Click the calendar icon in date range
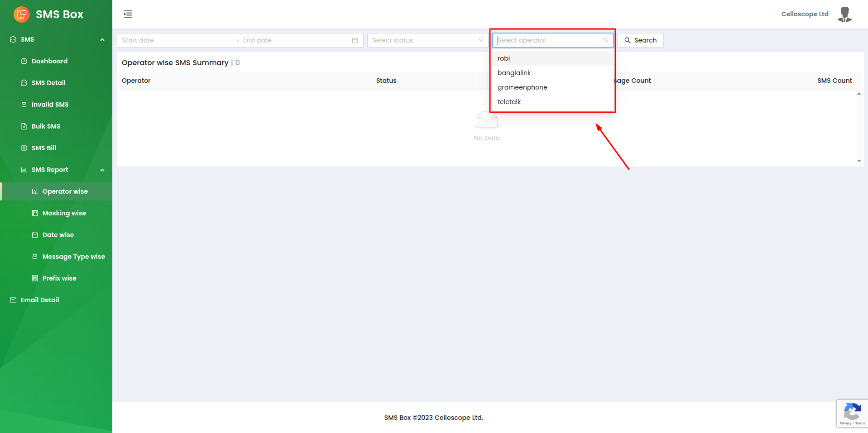The image size is (868, 433). click(x=355, y=40)
